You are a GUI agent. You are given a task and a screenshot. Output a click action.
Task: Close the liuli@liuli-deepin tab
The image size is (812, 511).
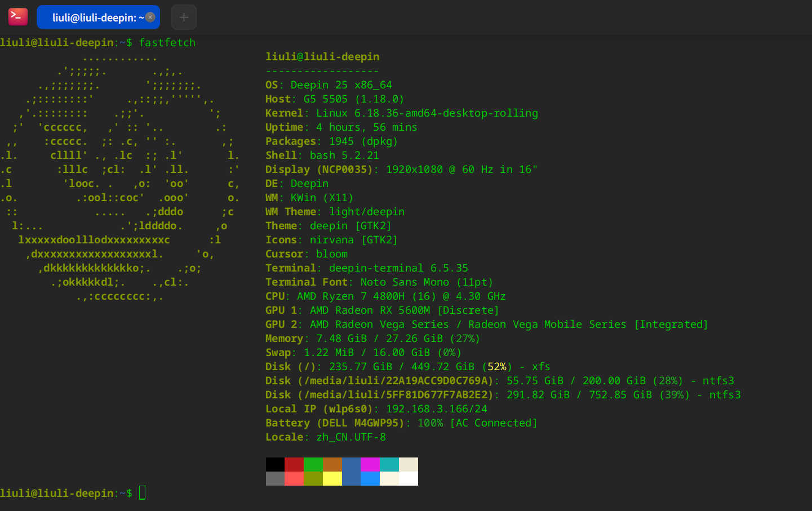pos(150,17)
